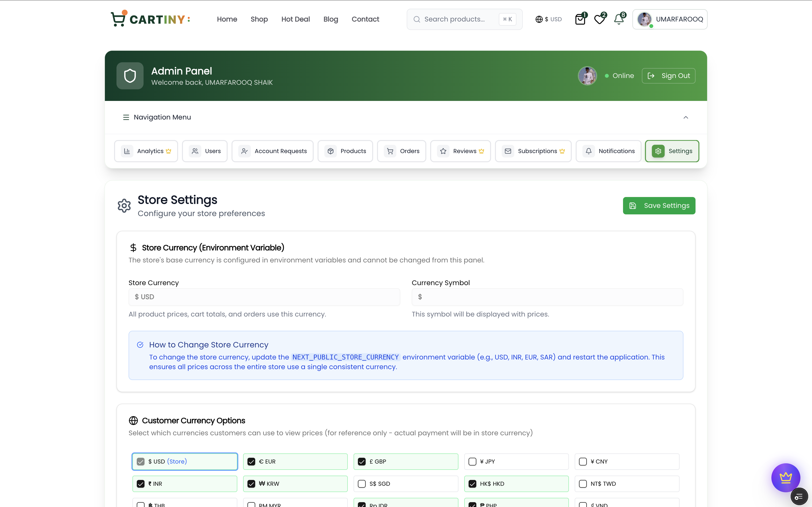Switch to the Products admin tab
This screenshot has width=812, height=507.
point(345,151)
